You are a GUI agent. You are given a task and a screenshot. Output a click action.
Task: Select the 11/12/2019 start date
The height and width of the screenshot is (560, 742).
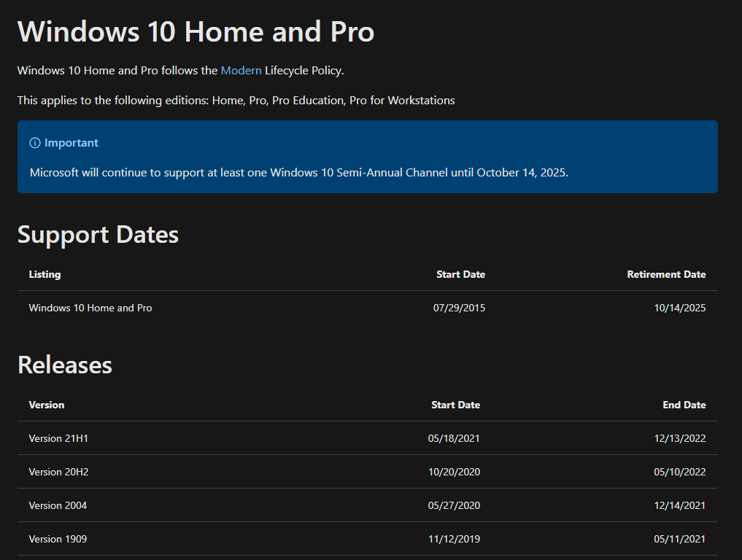pyautogui.click(x=454, y=539)
